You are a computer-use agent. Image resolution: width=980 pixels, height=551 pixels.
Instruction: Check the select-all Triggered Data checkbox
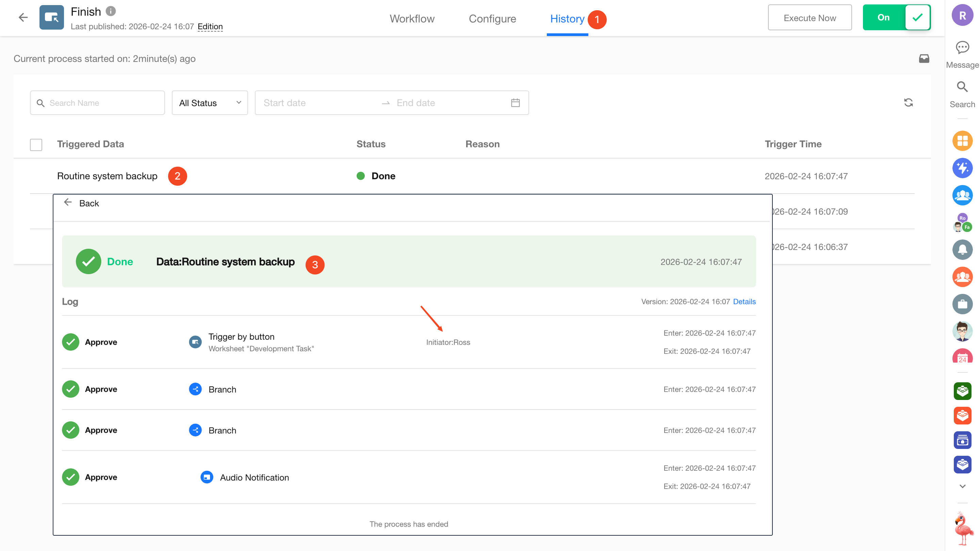pyautogui.click(x=36, y=145)
